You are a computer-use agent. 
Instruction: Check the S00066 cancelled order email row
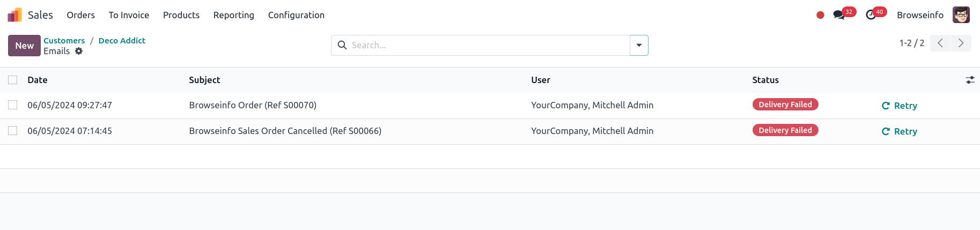point(13,131)
